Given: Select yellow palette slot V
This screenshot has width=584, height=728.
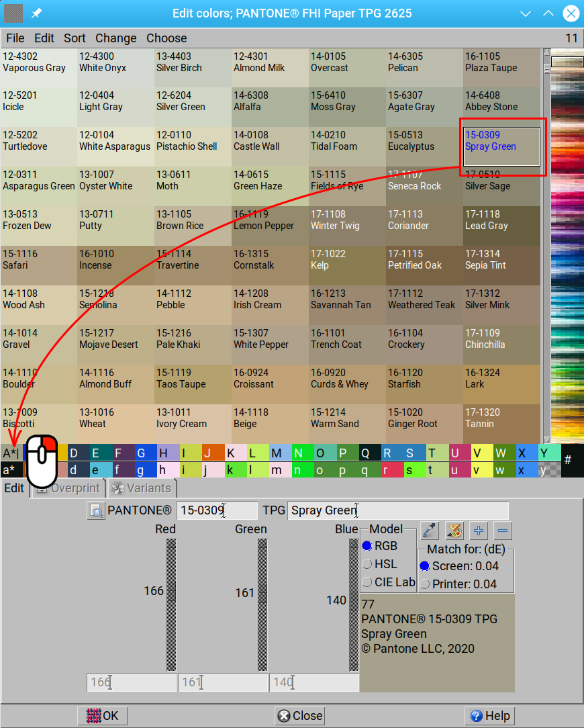Looking at the screenshot, I should (x=482, y=453).
